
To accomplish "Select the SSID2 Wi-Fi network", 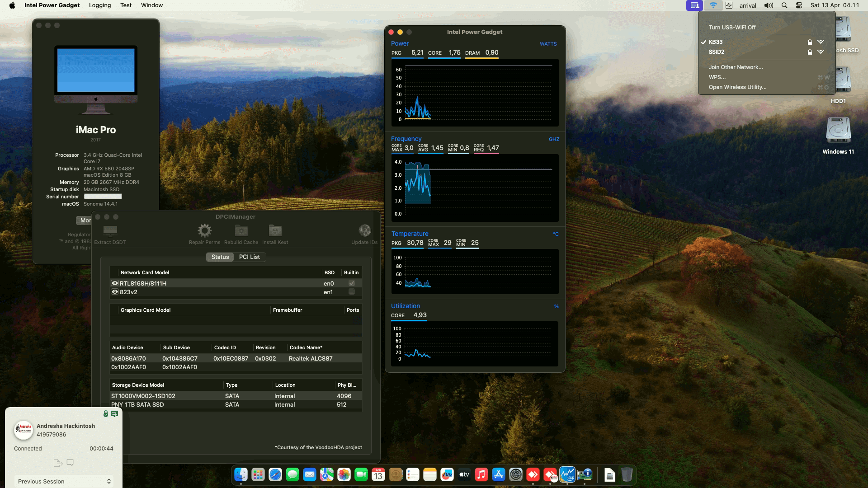I will tap(766, 52).
